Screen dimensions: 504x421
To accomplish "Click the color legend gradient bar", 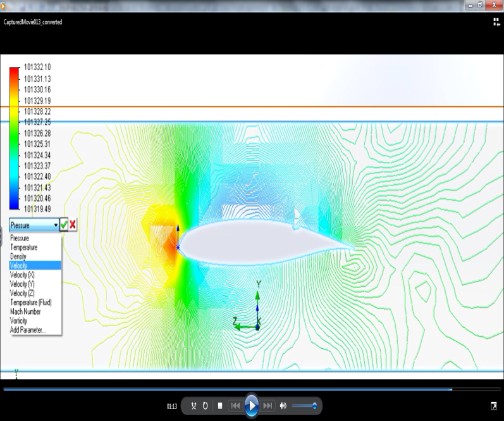I will click(14, 139).
